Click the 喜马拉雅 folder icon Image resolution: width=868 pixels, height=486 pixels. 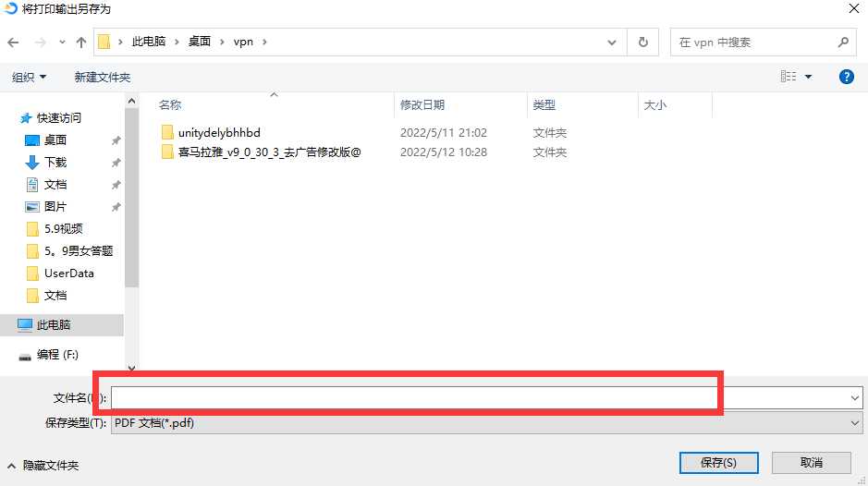point(167,152)
